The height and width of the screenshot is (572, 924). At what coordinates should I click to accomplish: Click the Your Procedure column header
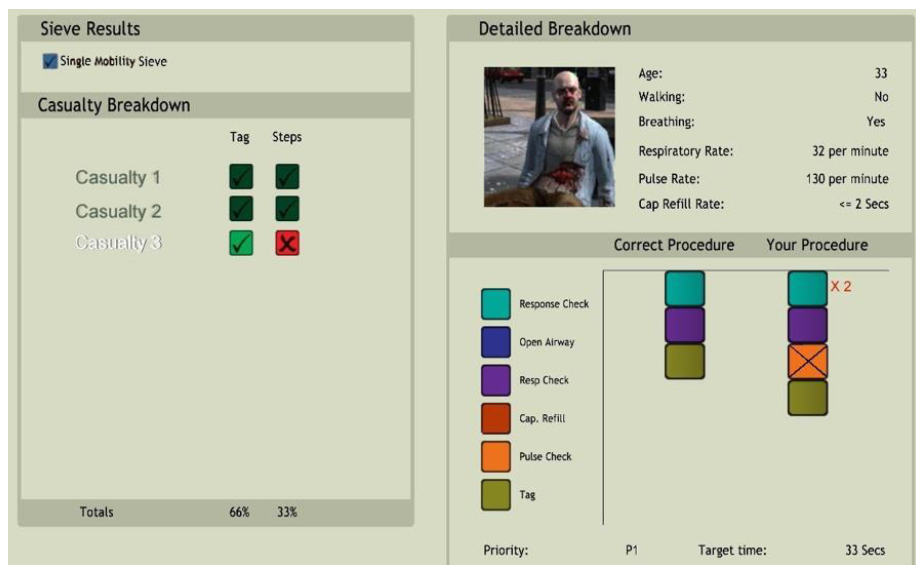coord(817,245)
